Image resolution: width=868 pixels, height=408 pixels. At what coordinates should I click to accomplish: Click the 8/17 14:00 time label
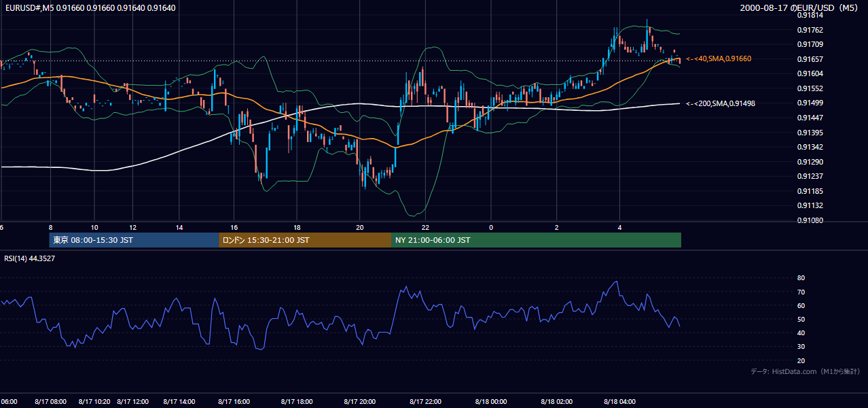[179, 402]
